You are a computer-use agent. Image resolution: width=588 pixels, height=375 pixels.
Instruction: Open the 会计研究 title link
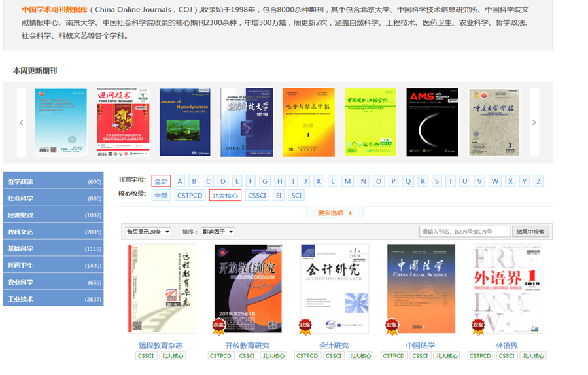(x=334, y=346)
